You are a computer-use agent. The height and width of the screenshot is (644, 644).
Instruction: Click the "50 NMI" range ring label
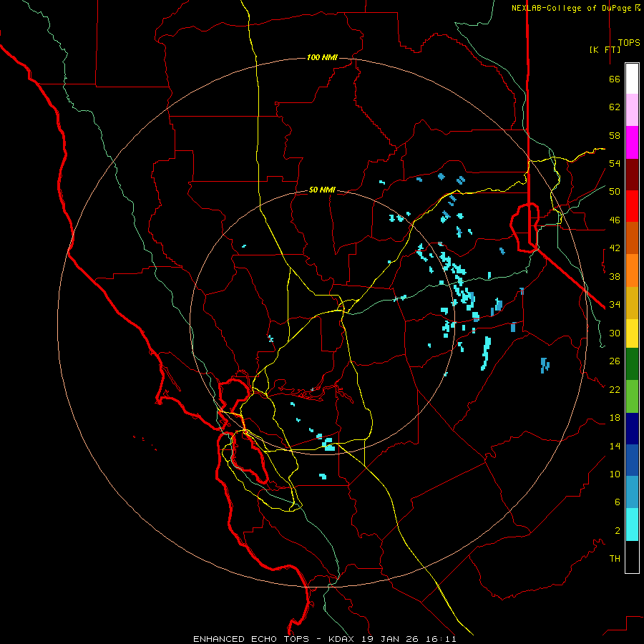coord(322,190)
